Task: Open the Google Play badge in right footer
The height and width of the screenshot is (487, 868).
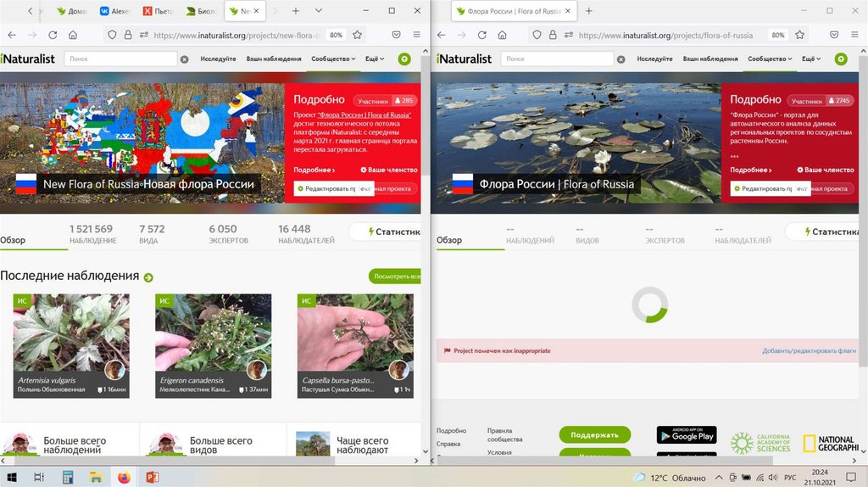Action: point(687,435)
